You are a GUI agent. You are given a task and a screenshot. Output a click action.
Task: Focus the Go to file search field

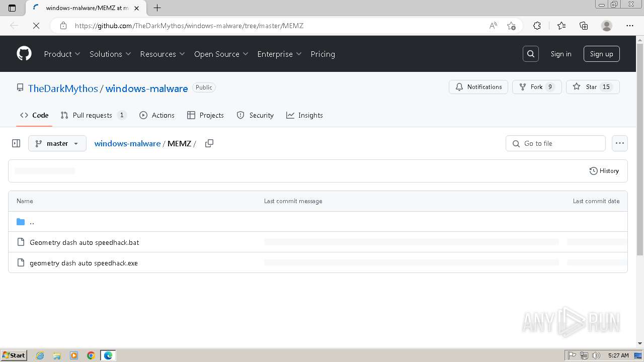(x=555, y=143)
